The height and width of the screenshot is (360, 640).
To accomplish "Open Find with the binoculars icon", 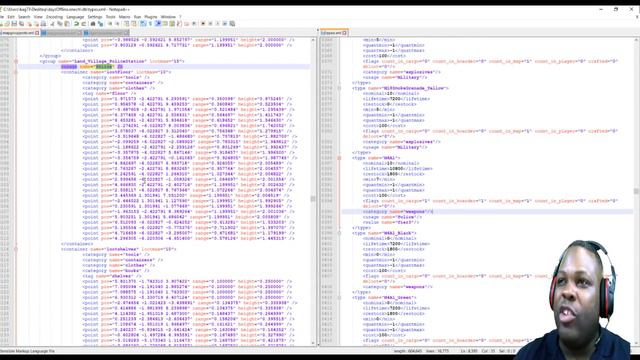I will pos(93,24).
